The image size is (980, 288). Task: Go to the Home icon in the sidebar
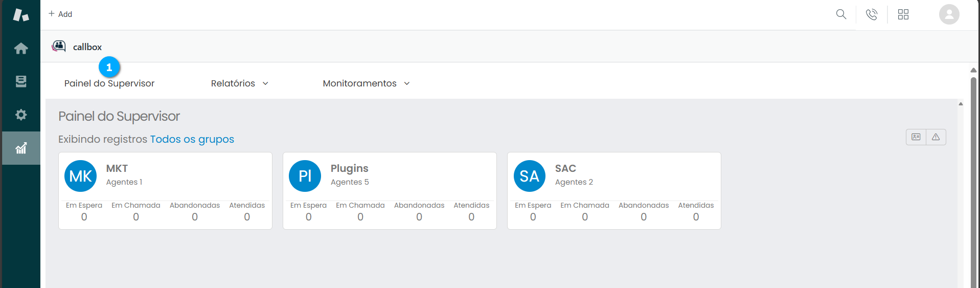point(21,49)
